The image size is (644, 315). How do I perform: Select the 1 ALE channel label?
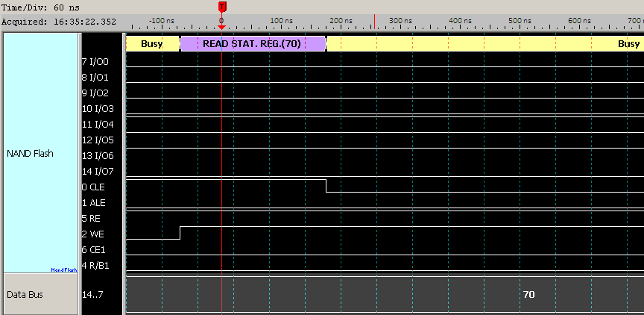(x=94, y=203)
